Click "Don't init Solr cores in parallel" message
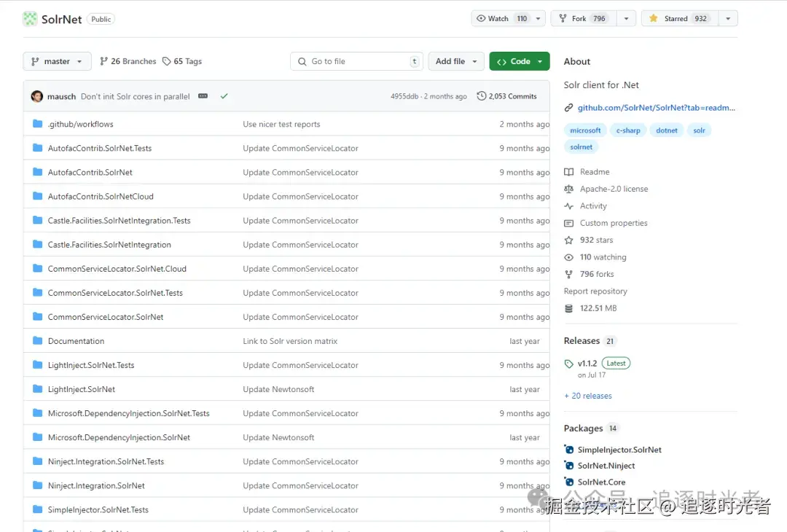Image resolution: width=787 pixels, height=532 pixels. click(x=135, y=96)
